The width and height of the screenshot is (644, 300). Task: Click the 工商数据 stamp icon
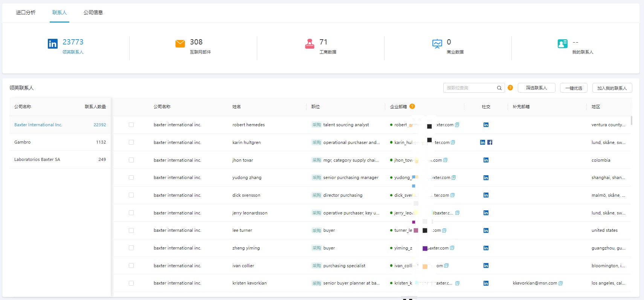(310, 44)
